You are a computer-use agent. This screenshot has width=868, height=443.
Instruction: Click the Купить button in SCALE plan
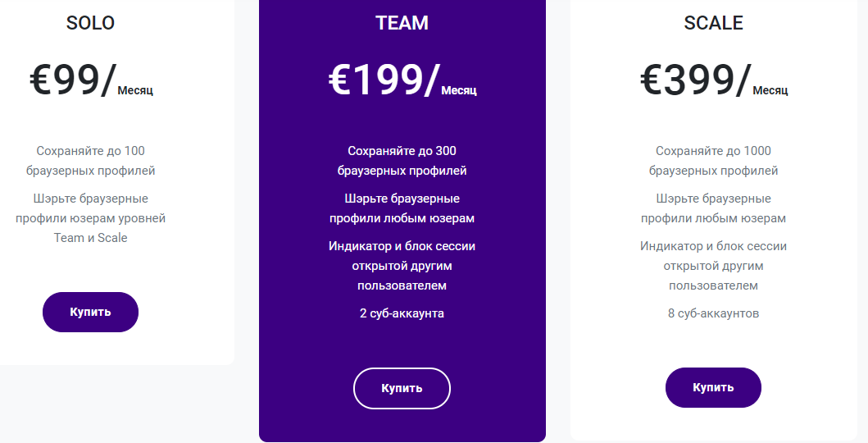pos(713,387)
